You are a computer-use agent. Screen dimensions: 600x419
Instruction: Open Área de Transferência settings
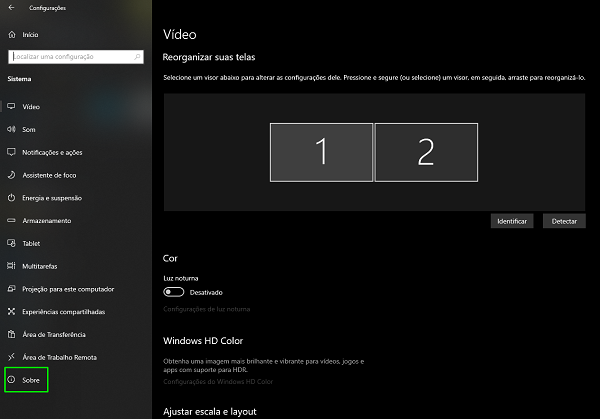coord(54,334)
